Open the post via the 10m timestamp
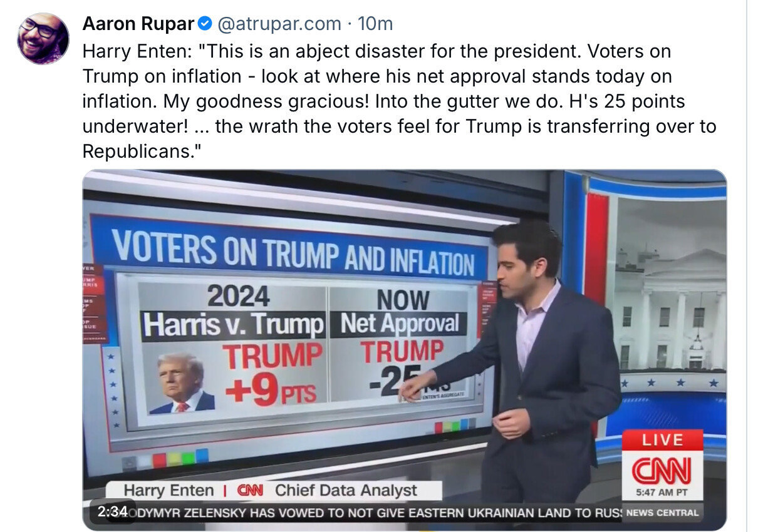Viewport: 768px width, 532px height. click(375, 24)
